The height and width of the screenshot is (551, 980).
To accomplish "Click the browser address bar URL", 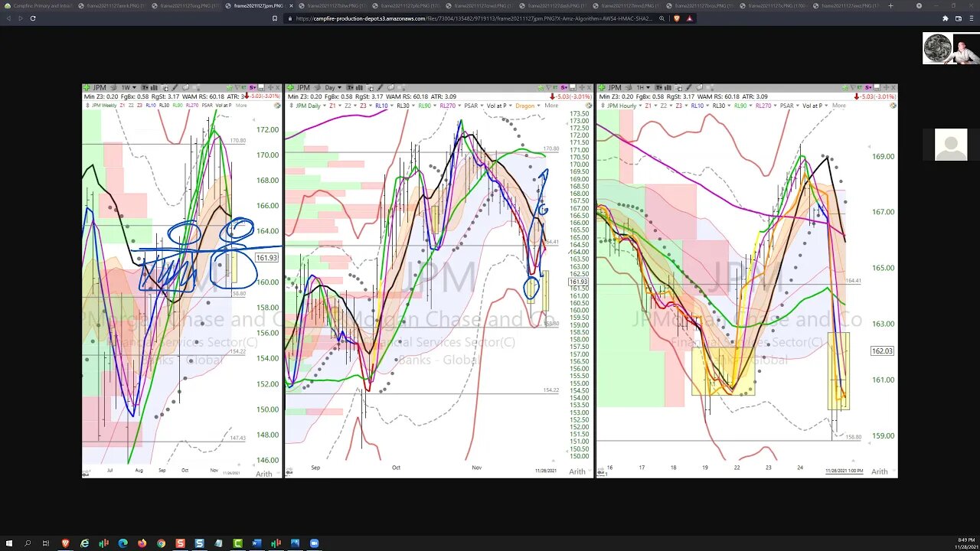I will click(473, 18).
